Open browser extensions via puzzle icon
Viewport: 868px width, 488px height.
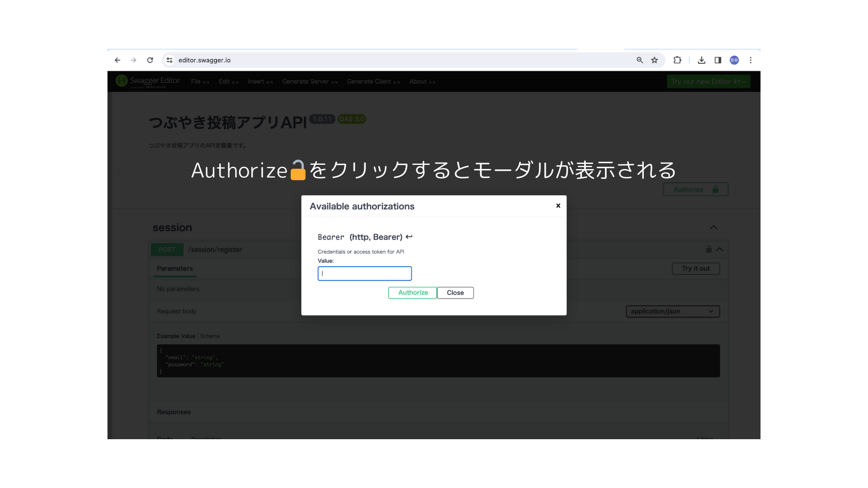[677, 60]
